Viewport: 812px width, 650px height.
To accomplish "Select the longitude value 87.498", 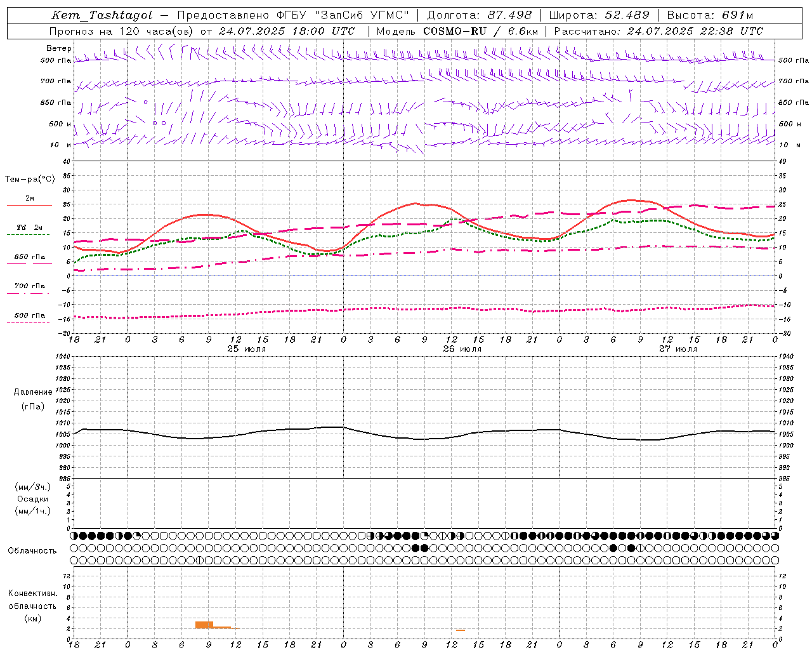I will tap(509, 15).
